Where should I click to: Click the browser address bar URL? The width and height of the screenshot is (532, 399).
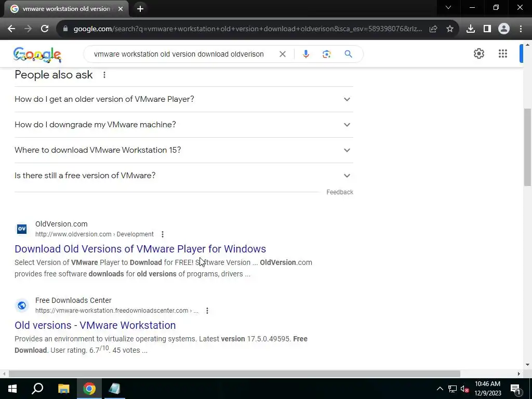click(x=248, y=29)
